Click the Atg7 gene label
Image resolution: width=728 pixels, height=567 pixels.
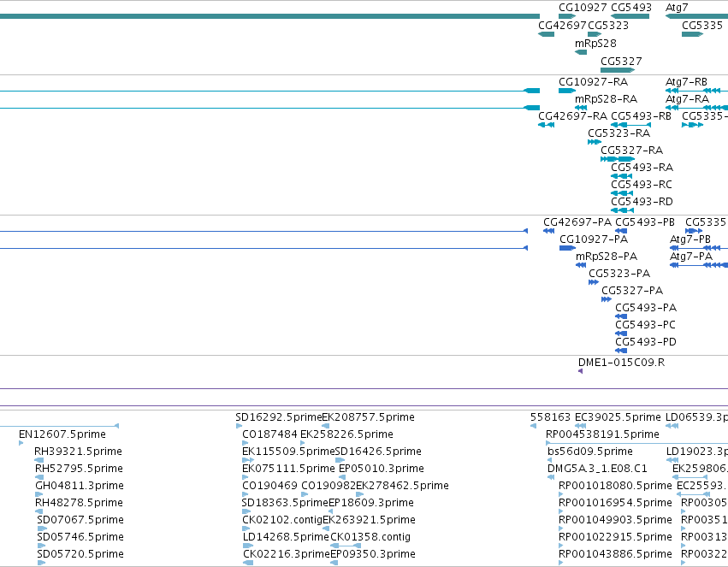(x=677, y=8)
